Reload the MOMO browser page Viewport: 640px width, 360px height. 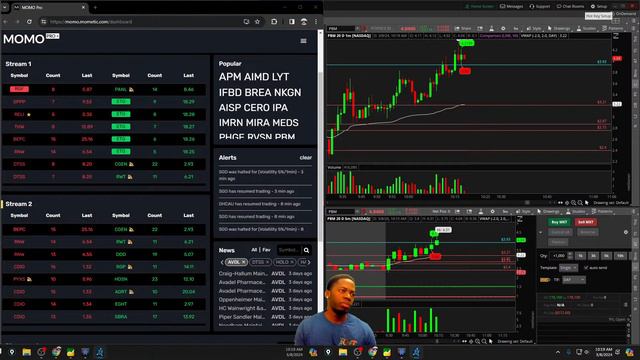[29, 22]
